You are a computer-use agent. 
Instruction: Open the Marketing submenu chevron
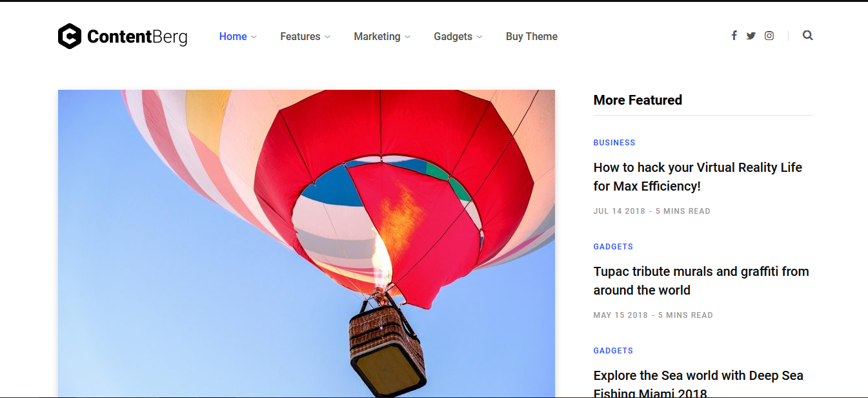(407, 37)
